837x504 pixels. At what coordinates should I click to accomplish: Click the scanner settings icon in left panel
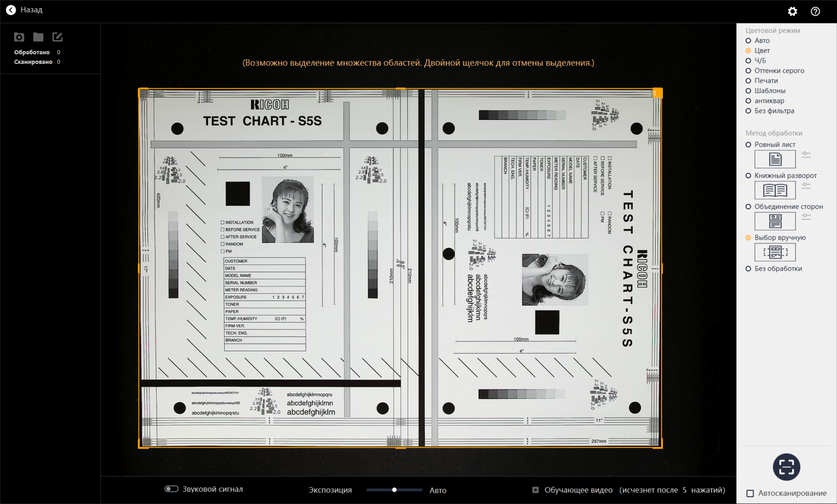[x=19, y=37]
